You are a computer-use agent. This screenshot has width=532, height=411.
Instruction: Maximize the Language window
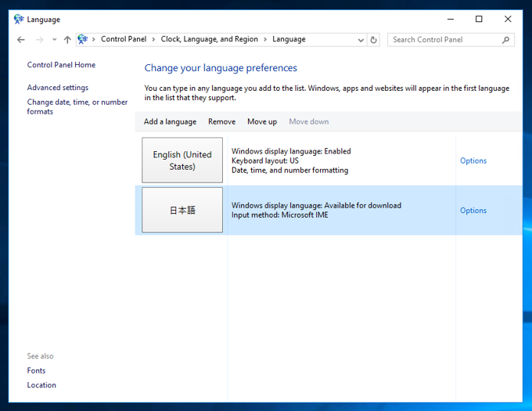(479, 20)
